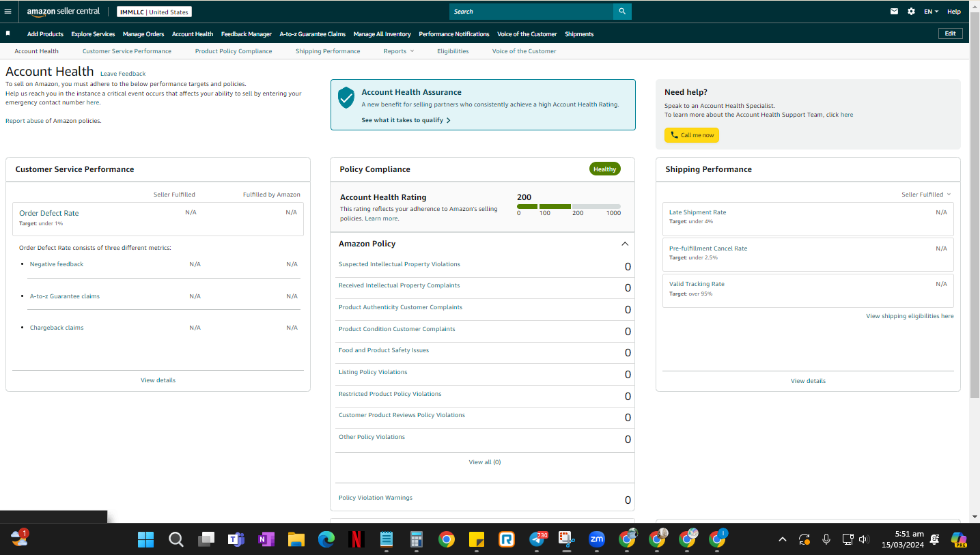The image size is (980, 555).
Task: Launch Microsoft Teams from taskbar
Action: click(x=236, y=540)
